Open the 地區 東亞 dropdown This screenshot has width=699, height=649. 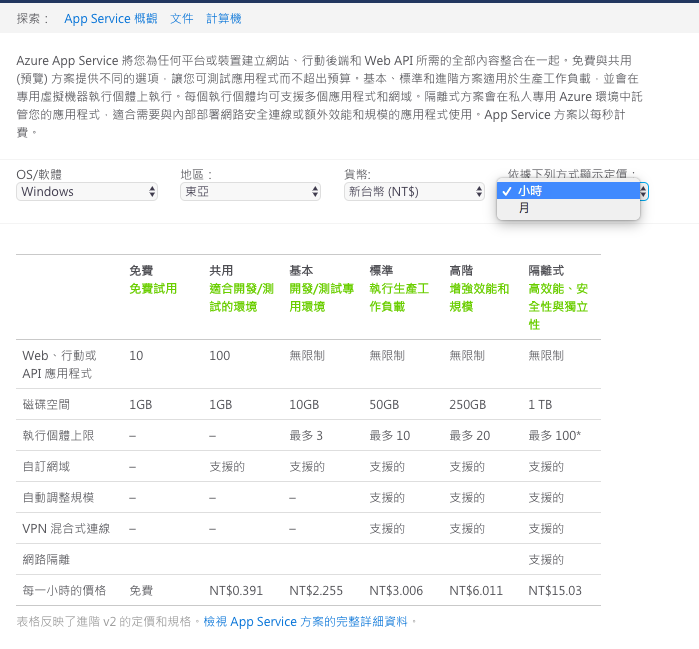250,192
